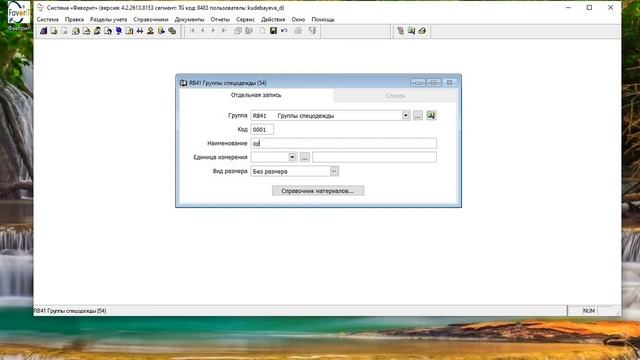Click the unit description field right of ellipsis
The width and height of the screenshot is (640, 360).
point(374,157)
